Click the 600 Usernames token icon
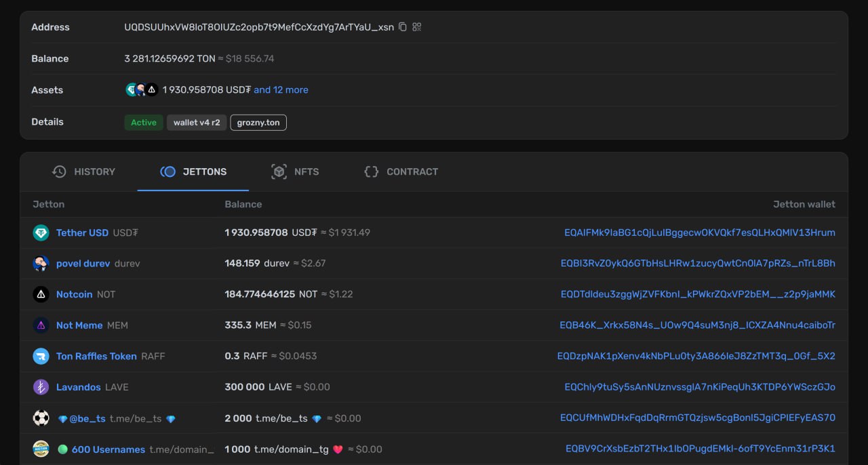The height and width of the screenshot is (465, 868). [41, 449]
